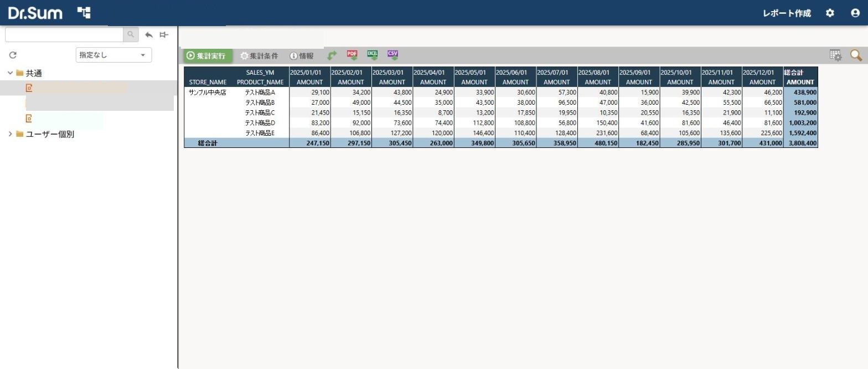The image size is (868, 369).
Task: Click the 共通 folder icon
Action: (x=20, y=73)
